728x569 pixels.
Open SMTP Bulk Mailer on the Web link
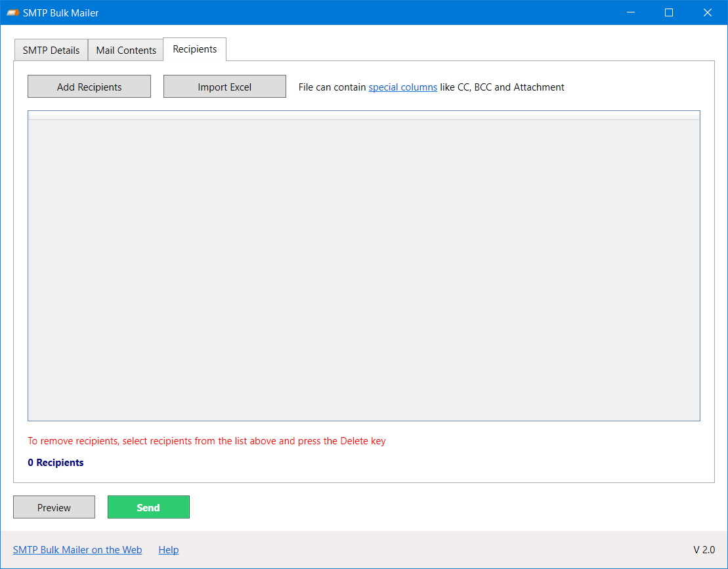[x=77, y=550]
